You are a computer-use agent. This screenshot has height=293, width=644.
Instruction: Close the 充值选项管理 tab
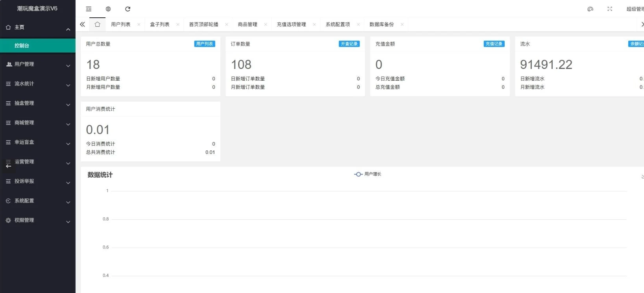point(314,24)
